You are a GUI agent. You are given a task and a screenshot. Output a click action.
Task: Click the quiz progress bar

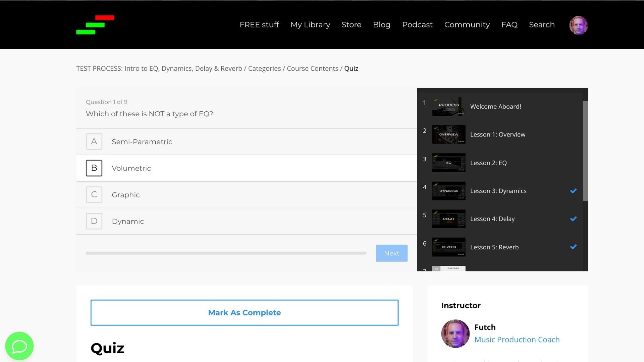point(226,253)
